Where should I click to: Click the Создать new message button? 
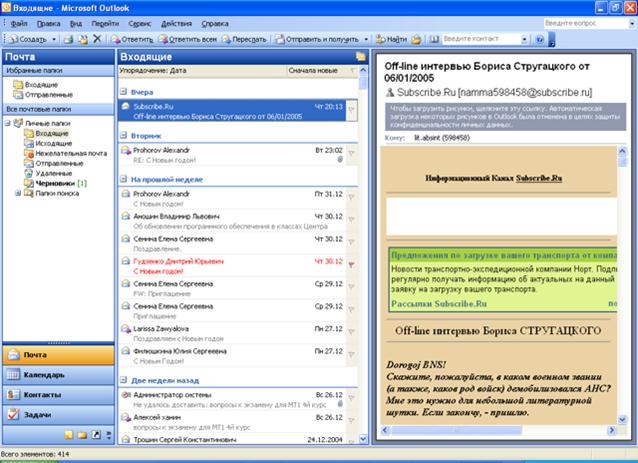coord(27,39)
